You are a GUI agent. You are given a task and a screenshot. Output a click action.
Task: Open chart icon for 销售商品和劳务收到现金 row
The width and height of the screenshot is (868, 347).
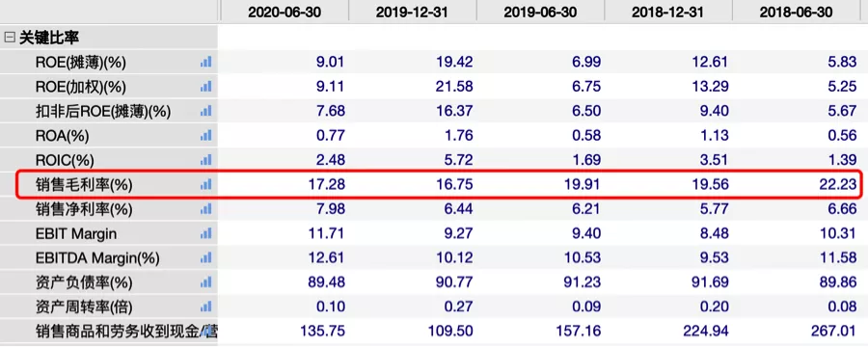point(206,331)
